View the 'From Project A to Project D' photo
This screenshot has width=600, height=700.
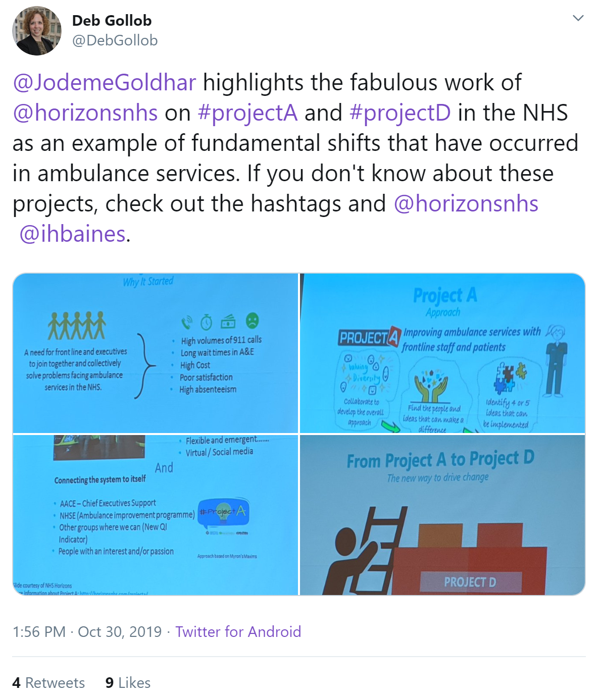pos(442,515)
